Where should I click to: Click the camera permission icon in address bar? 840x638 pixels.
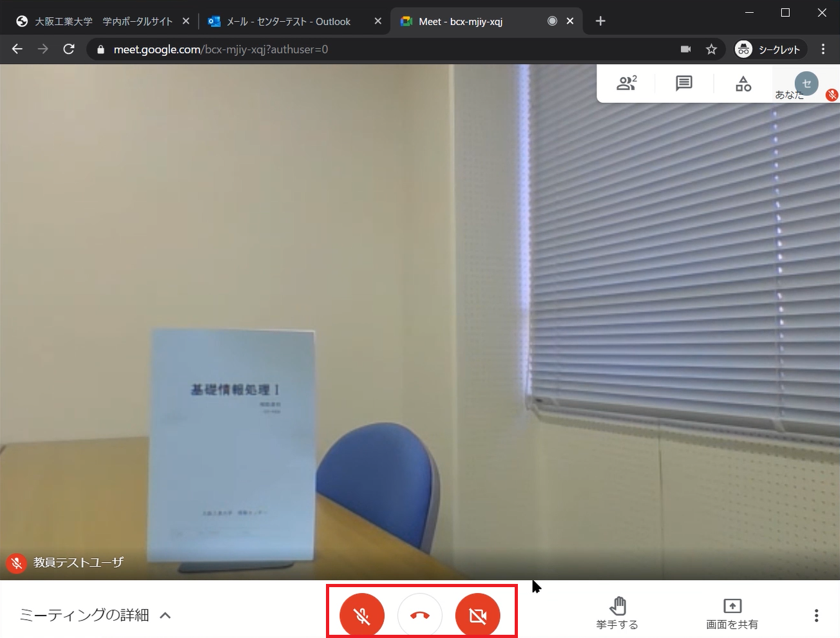(x=685, y=50)
